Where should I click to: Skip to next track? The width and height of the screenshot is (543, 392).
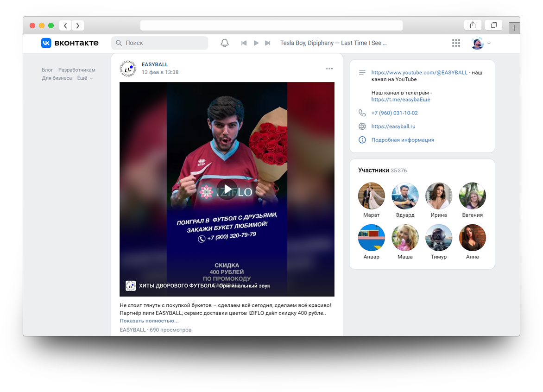point(268,43)
